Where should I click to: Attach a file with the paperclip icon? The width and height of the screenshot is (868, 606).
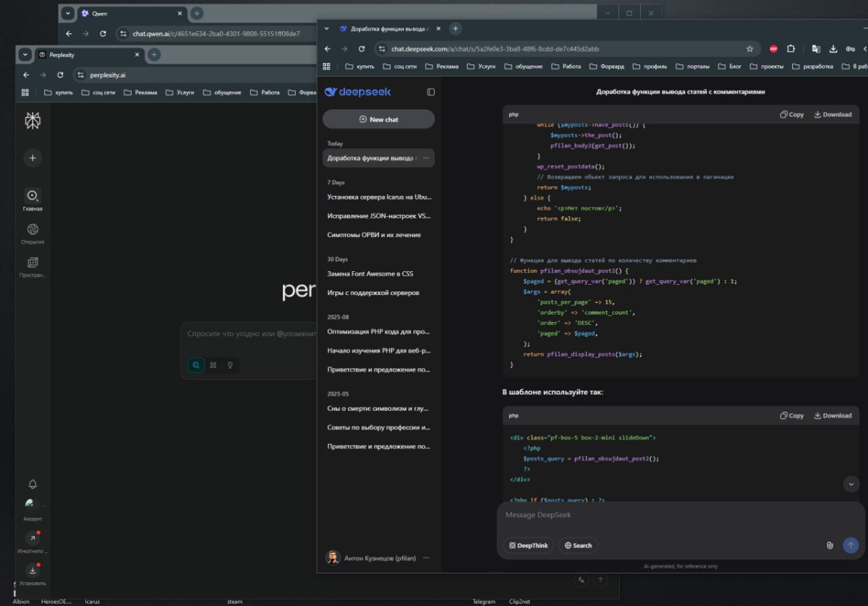[830, 545]
